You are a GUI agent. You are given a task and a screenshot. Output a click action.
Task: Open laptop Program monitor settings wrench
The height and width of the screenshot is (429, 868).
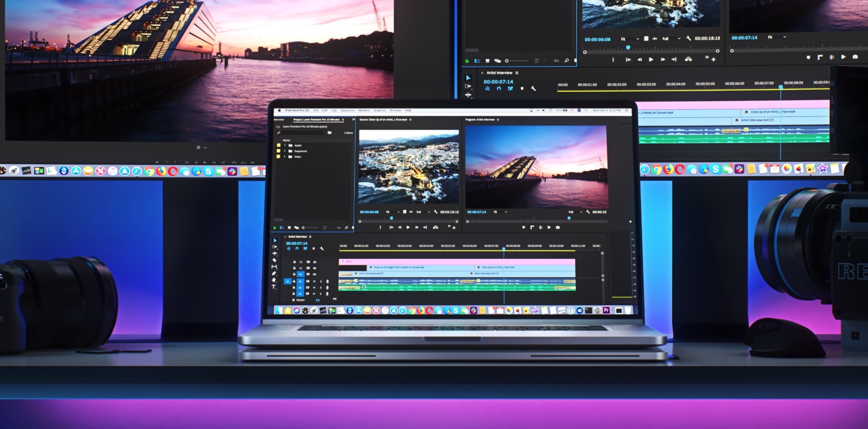coord(588,212)
